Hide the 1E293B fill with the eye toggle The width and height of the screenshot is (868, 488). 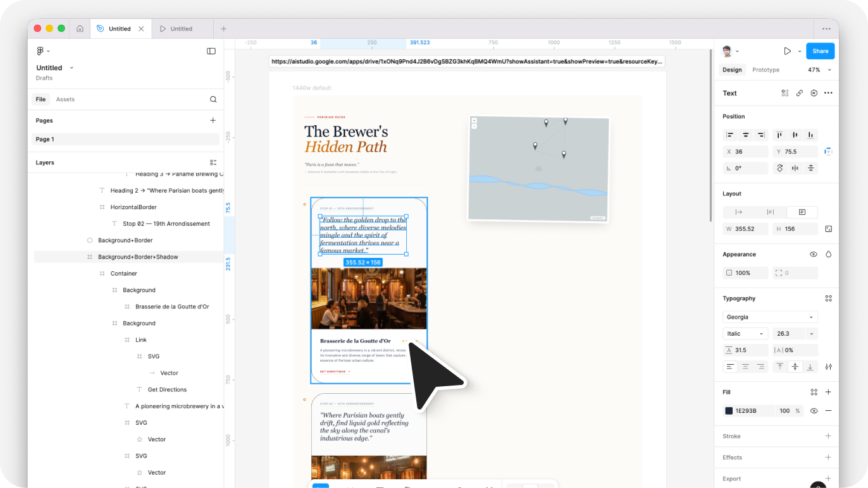(x=814, y=410)
